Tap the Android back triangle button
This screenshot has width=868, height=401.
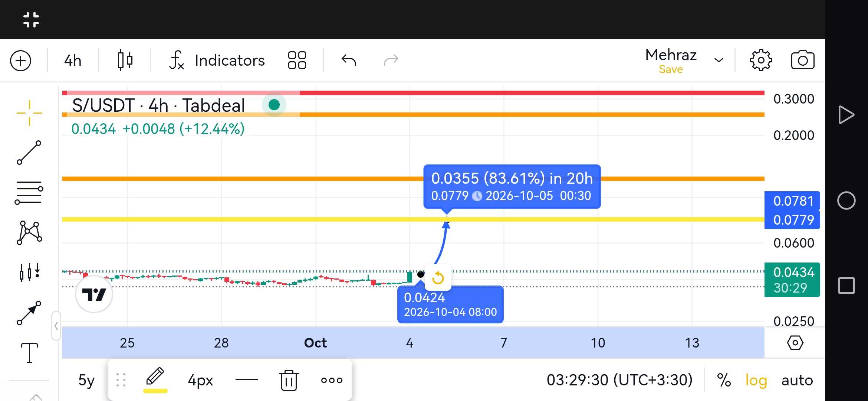click(x=846, y=115)
